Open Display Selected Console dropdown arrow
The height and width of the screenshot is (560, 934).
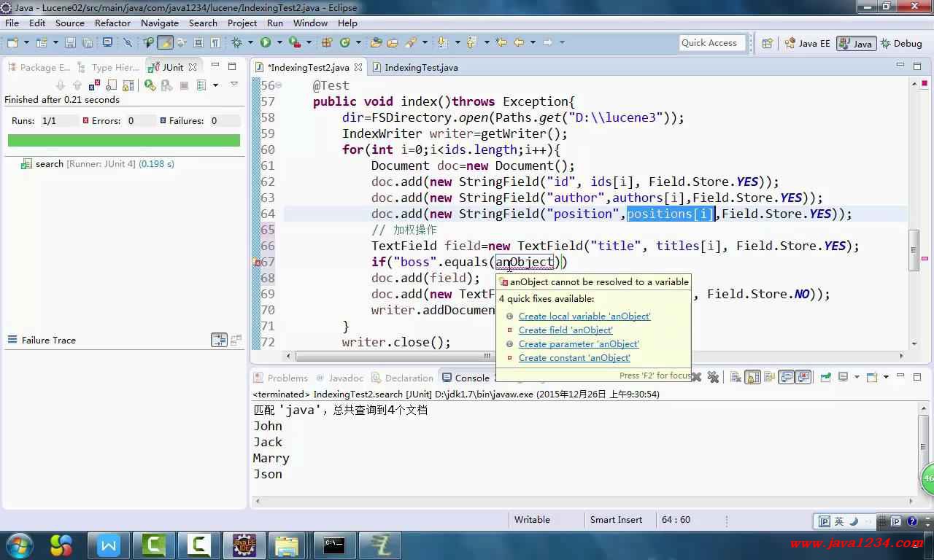[857, 377]
